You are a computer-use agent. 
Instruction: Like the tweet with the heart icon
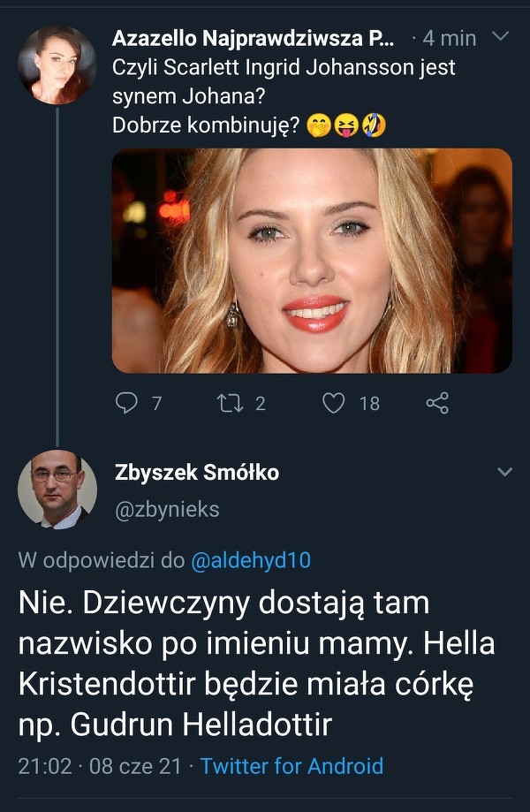coord(333,404)
